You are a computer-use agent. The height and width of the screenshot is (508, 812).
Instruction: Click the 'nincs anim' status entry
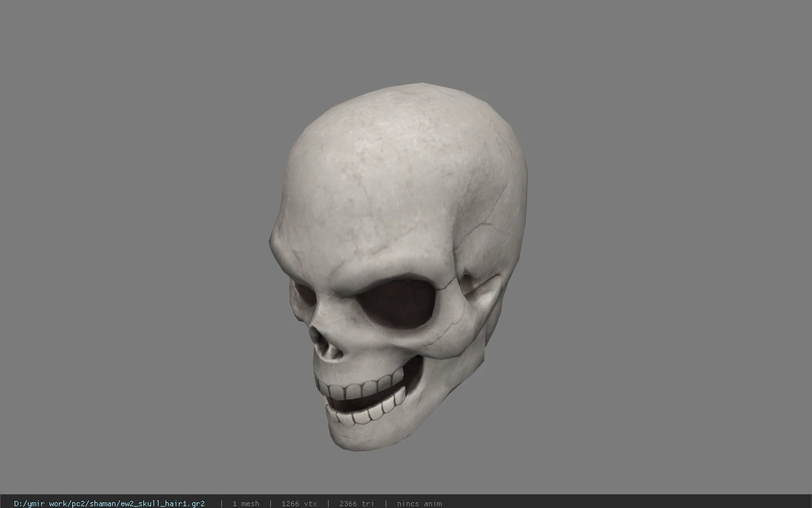tap(419, 504)
